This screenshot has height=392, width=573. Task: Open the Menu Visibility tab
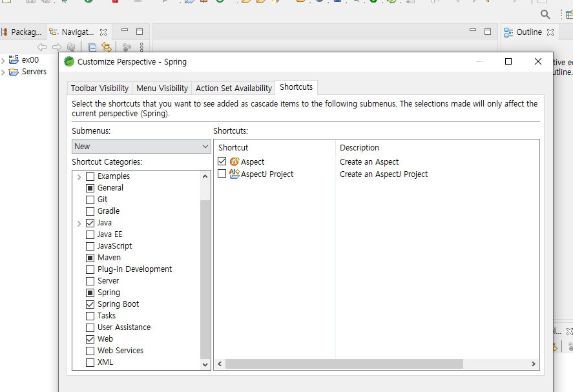coord(162,88)
